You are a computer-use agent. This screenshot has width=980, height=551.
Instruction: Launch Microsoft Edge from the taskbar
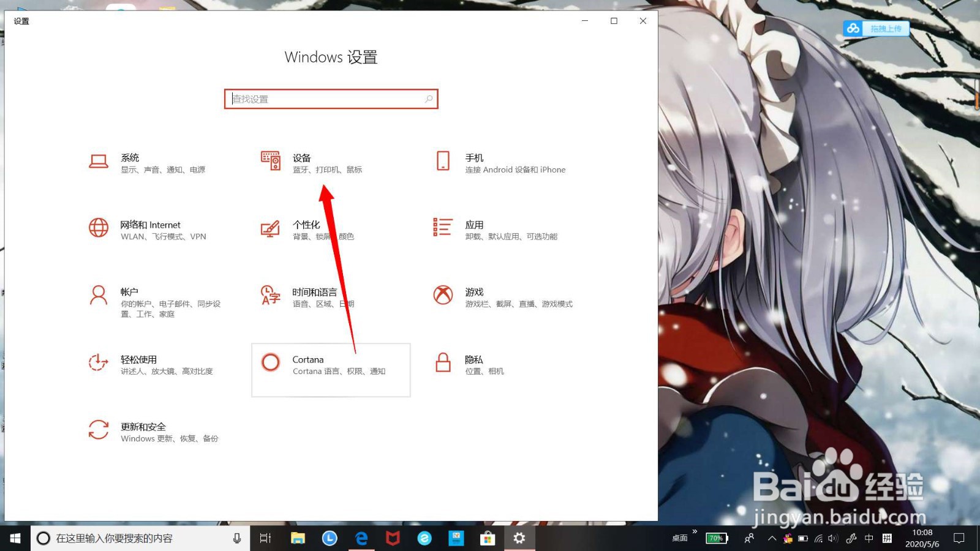(x=361, y=538)
